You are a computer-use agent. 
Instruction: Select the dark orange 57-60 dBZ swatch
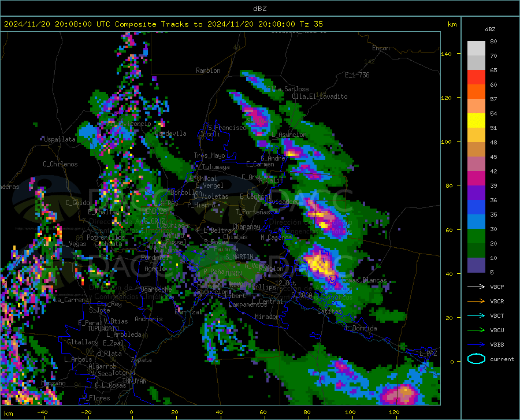[476, 92]
